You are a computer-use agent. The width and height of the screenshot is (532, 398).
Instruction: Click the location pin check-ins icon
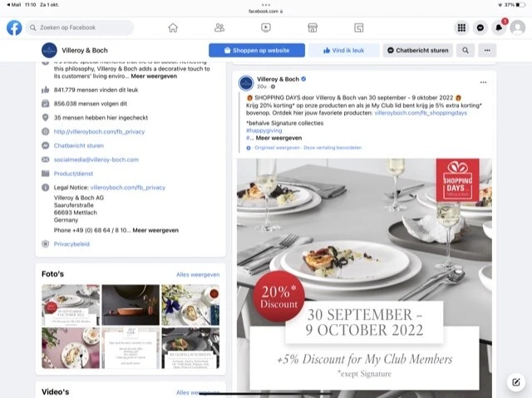pyautogui.click(x=45, y=117)
